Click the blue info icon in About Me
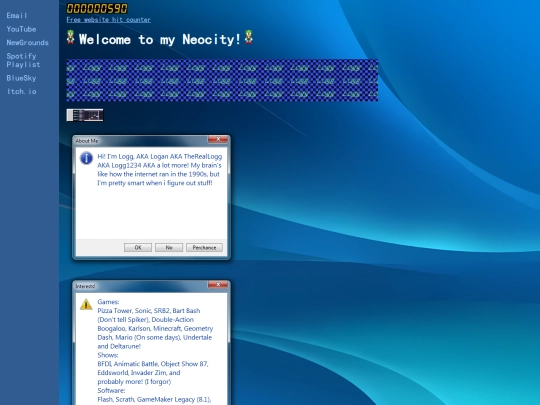This screenshot has height=405, width=540. [x=86, y=158]
